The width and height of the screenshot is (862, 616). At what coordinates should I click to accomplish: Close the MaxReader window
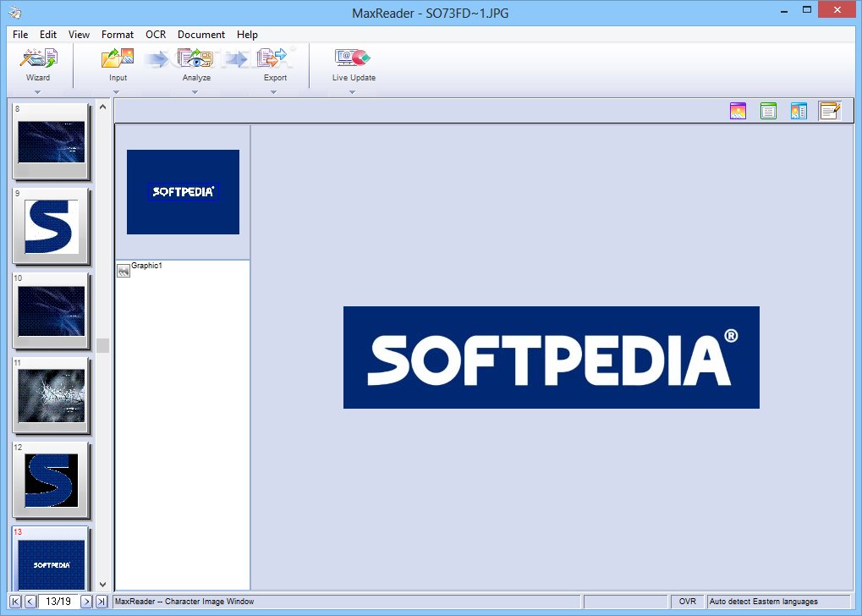[837, 10]
